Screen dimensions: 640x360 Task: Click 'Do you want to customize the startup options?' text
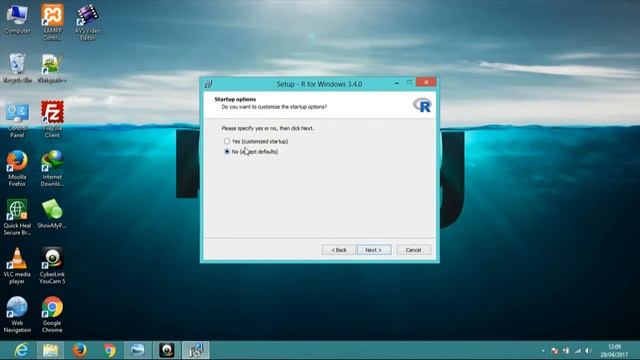(274, 107)
